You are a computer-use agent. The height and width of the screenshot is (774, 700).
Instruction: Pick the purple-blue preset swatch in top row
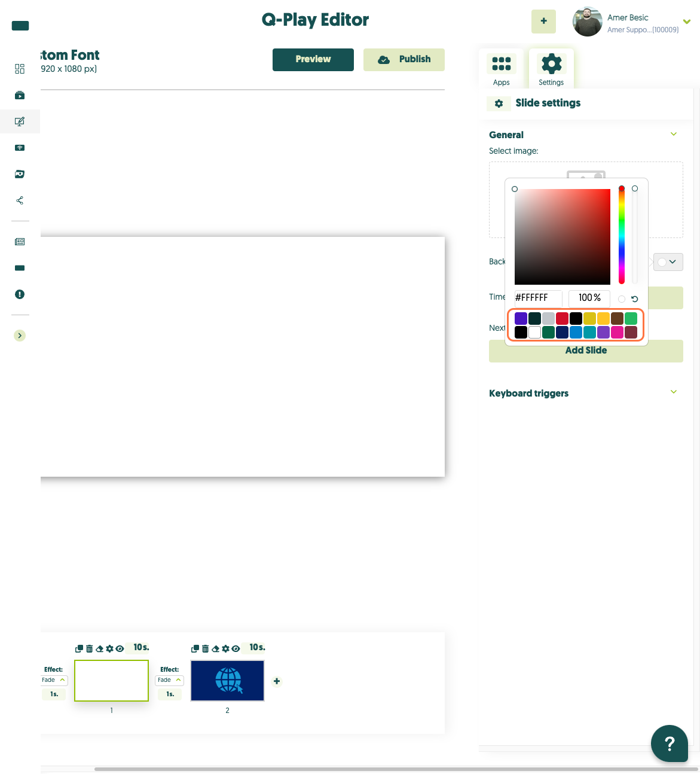pyautogui.click(x=521, y=319)
